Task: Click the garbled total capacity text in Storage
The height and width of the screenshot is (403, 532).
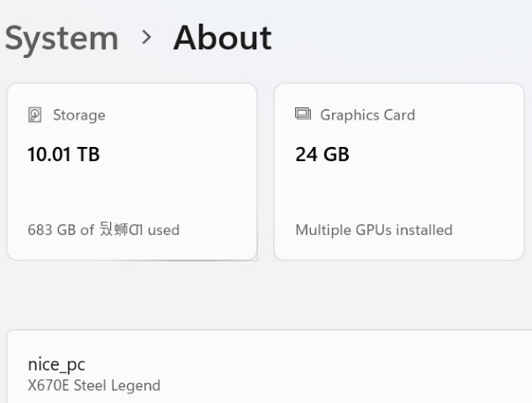Action: click(125, 231)
